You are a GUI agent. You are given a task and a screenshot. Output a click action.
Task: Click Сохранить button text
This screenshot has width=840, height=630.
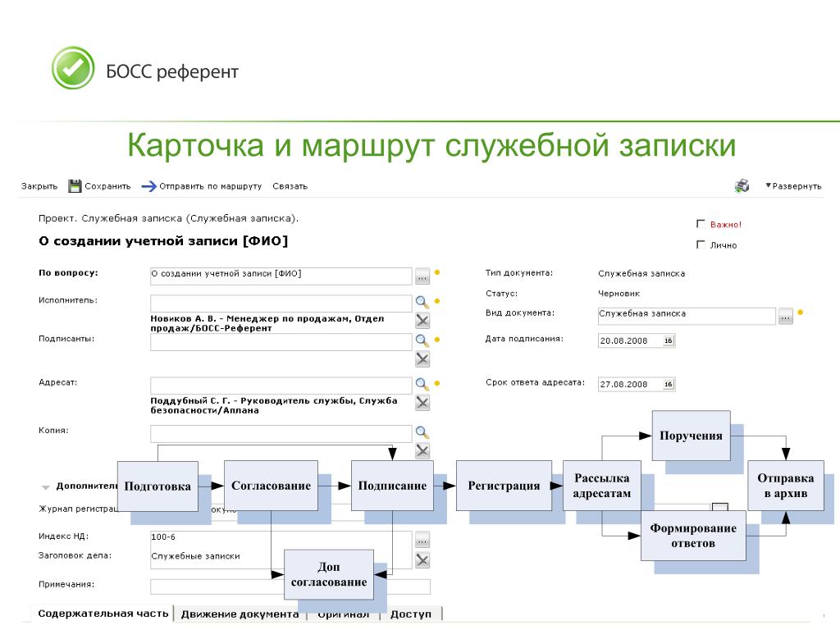pyautogui.click(x=107, y=186)
